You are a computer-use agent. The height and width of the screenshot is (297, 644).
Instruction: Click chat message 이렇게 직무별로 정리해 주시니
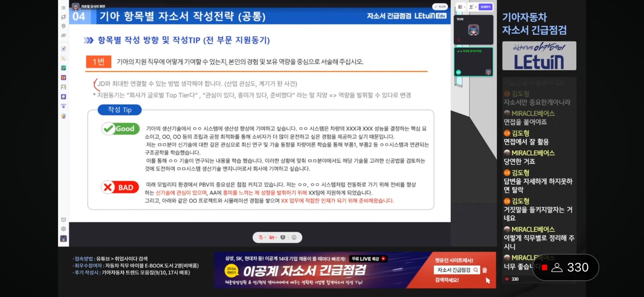[x=539, y=243]
